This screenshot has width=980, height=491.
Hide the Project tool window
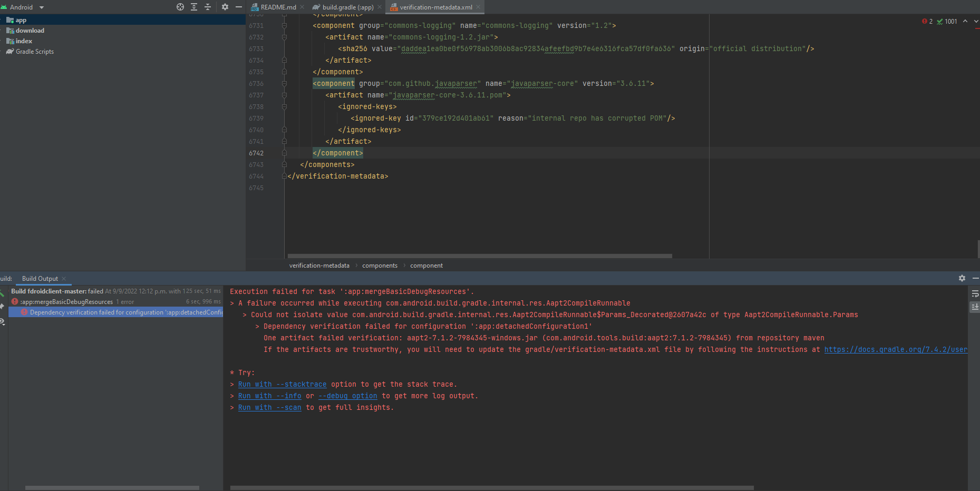point(239,7)
